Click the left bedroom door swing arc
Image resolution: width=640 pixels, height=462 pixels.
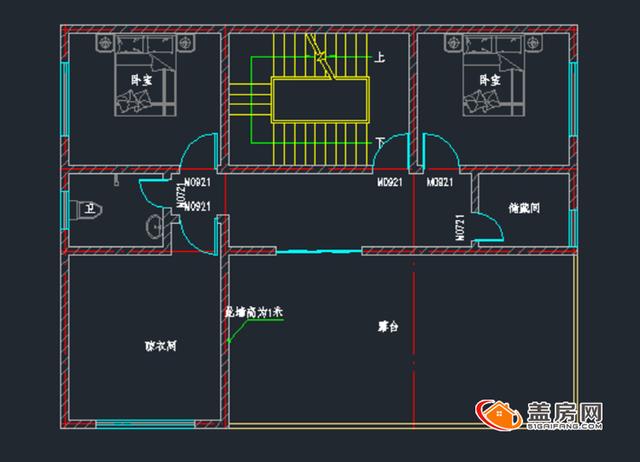pyautogui.click(x=198, y=152)
